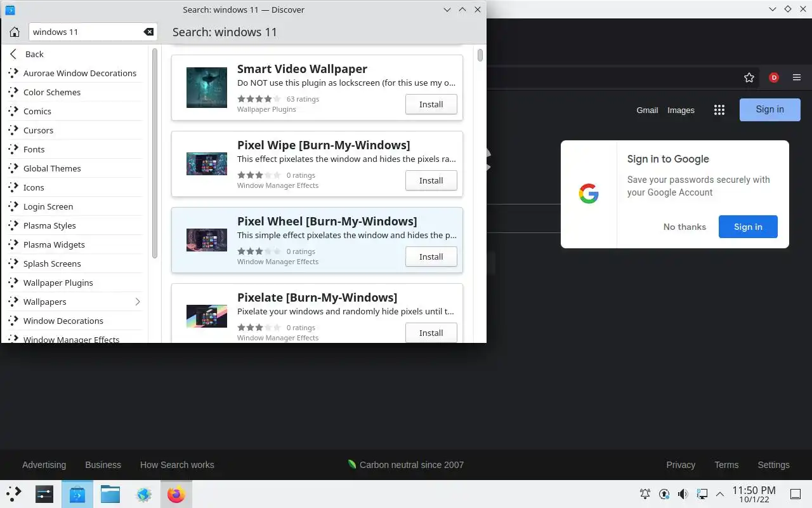Select the Comics category icon
The width and height of the screenshot is (812, 508).
(x=13, y=111)
